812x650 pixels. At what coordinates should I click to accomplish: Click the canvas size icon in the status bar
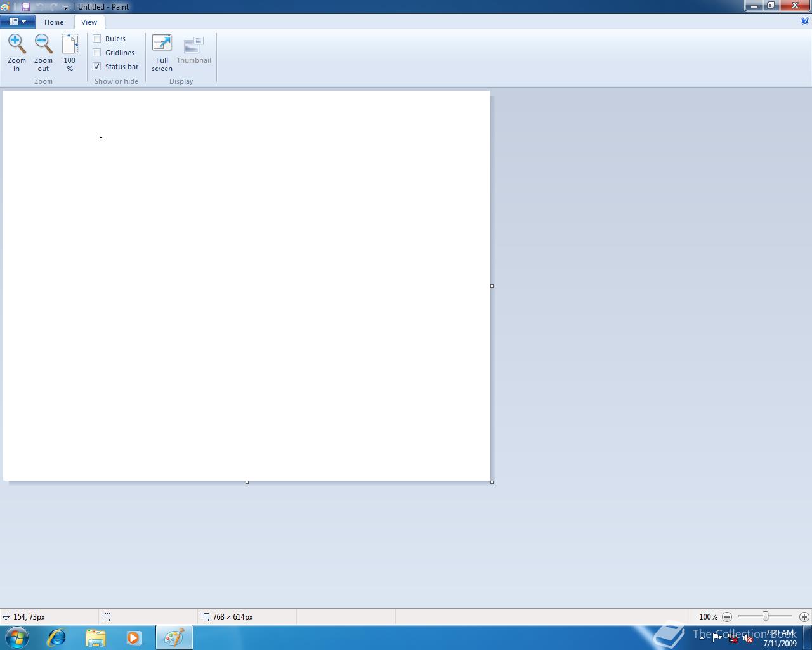click(x=206, y=616)
